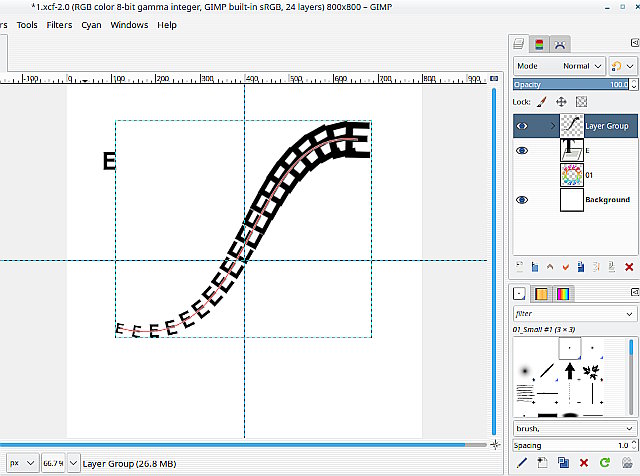Refresh brushes with the green arrow icon
Screen dimensions: 640x476
605,463
